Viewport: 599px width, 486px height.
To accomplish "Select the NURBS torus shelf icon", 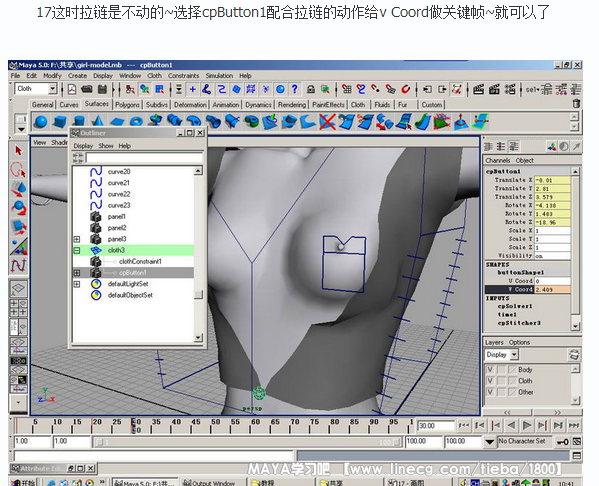I will [x=136, y=122].
